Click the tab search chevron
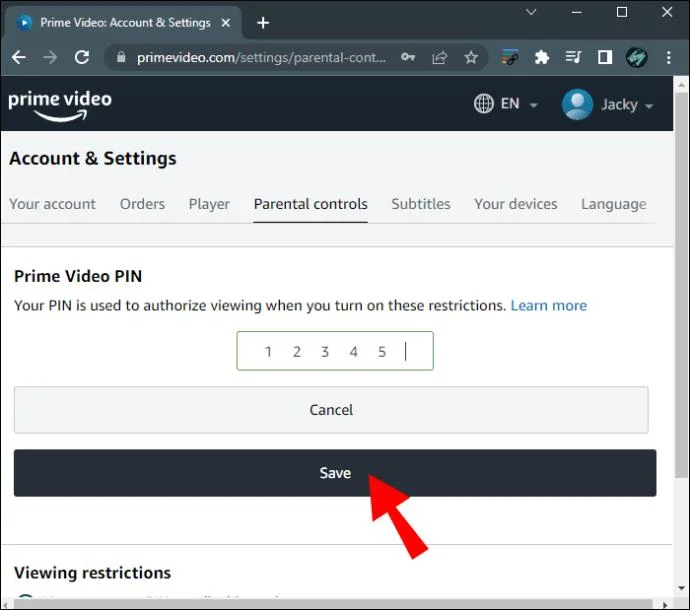Screen dimensions: 690x610 coord(531,12)
